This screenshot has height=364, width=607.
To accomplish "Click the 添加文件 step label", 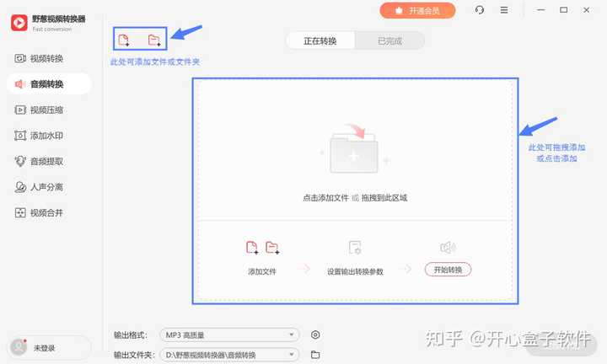I will click(262, 271).
